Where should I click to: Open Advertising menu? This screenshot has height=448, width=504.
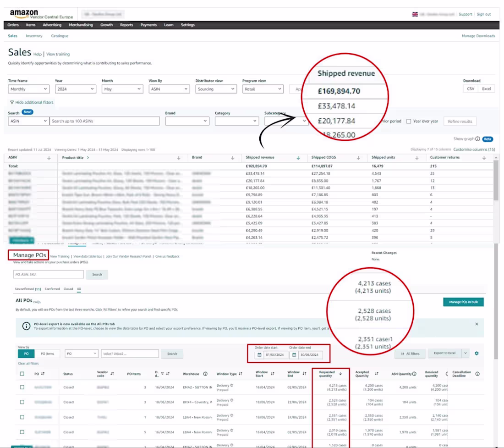click(52, 25)
